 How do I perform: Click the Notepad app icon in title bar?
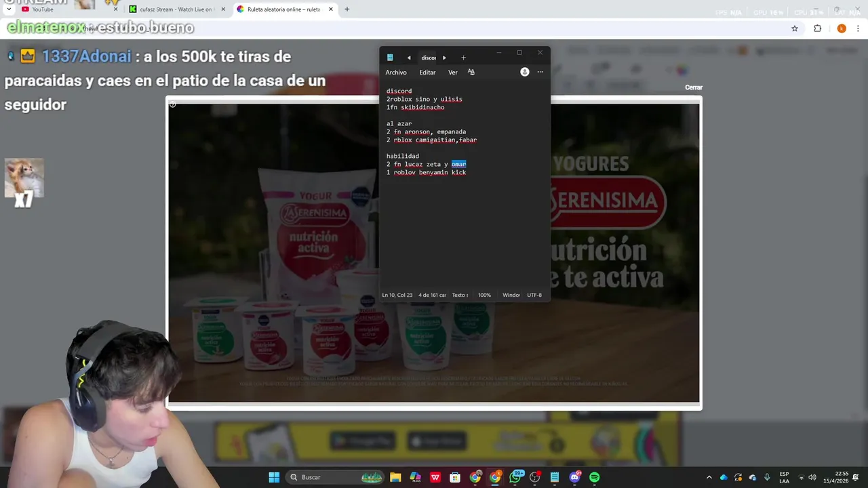(x=390, y=58)
